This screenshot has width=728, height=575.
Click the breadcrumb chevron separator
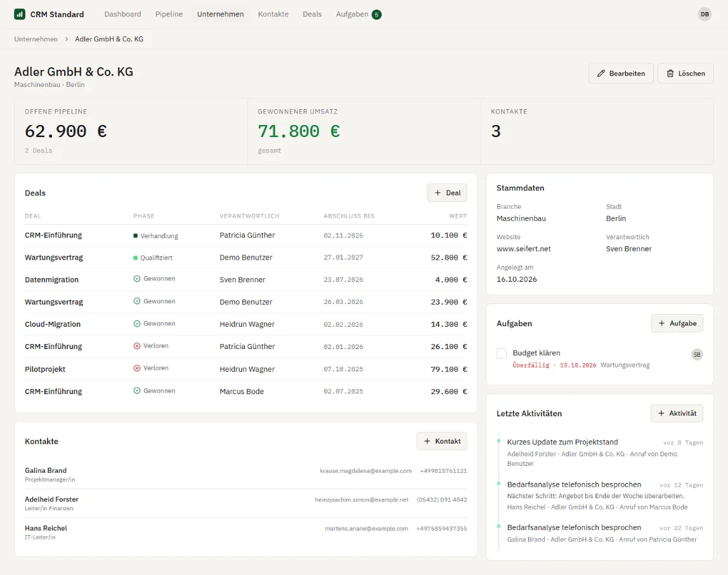pos(67,39)
